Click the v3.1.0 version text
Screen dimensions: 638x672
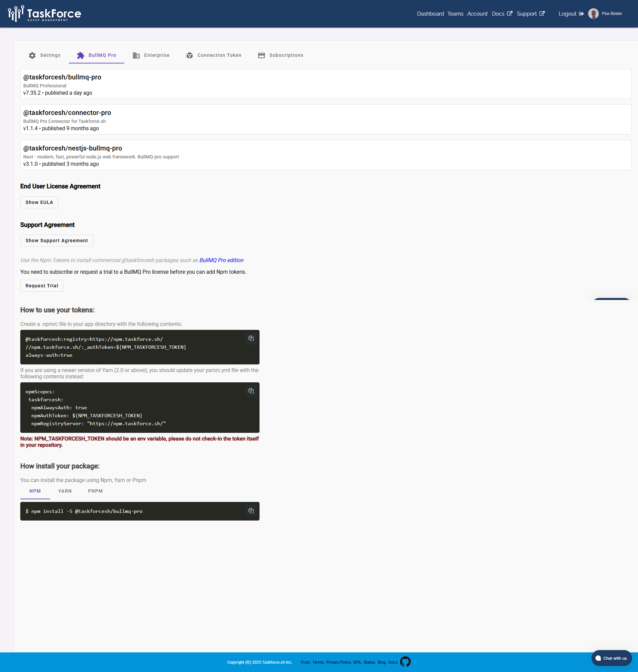[x=31, y=164]
